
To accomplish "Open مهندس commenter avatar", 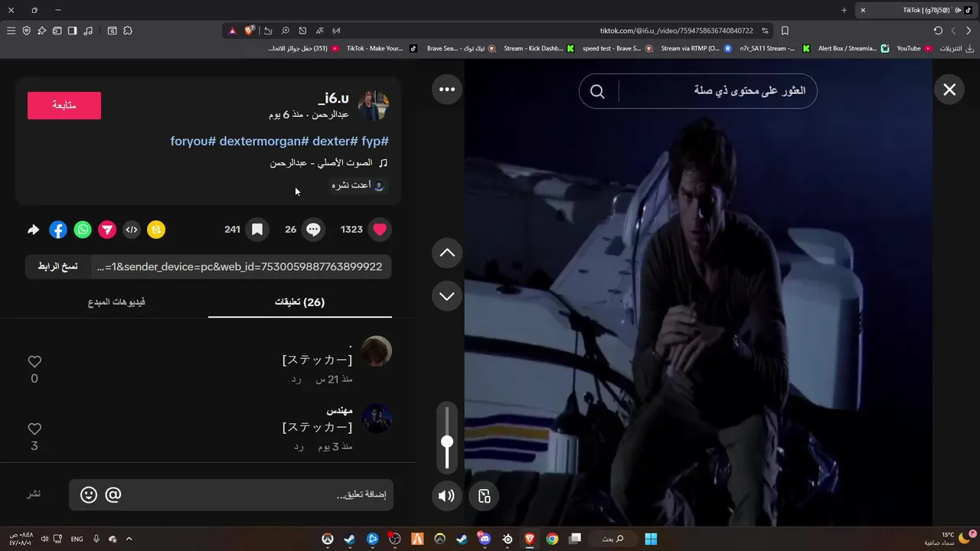I will coord(377,419).
